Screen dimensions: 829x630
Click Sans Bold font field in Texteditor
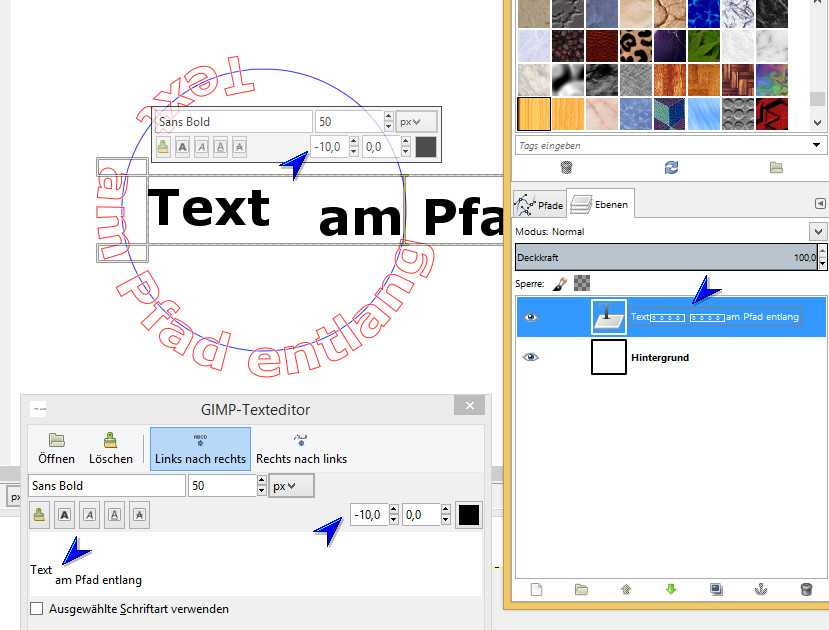tap(107, 486)
